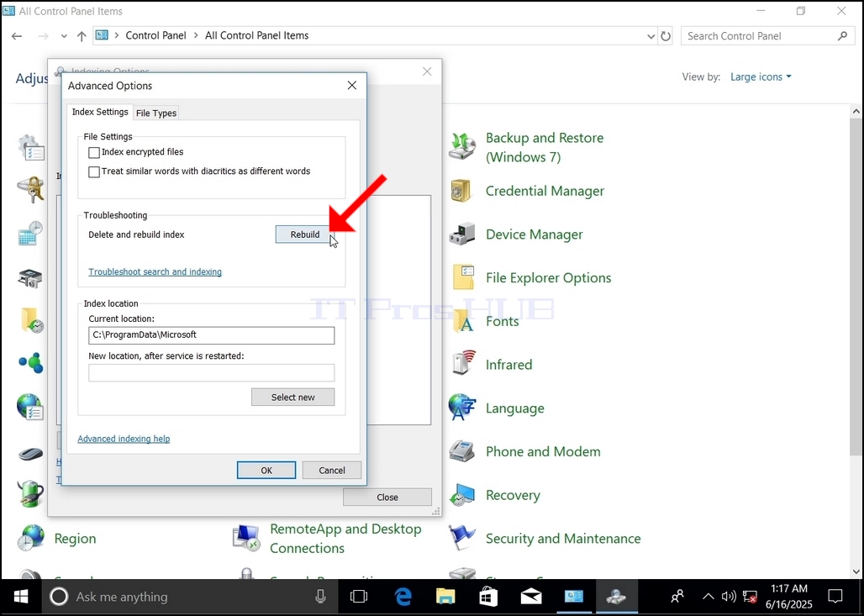The image size is (864, 616).
Task: Open Phone and Modem icon
Action: tap(461, 450)
